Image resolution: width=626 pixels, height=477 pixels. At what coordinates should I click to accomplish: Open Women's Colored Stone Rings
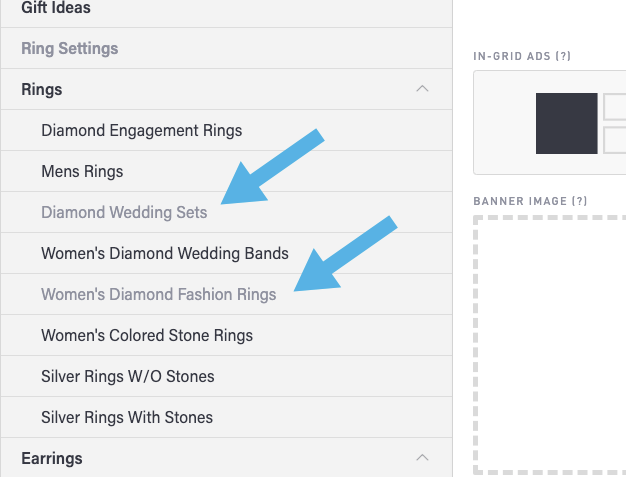click(x=147, y=335)
